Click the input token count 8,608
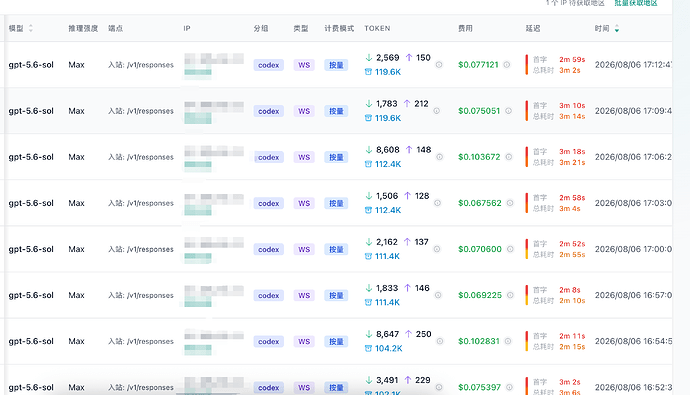This screenshot has width=690, height=395. [388, 150]
